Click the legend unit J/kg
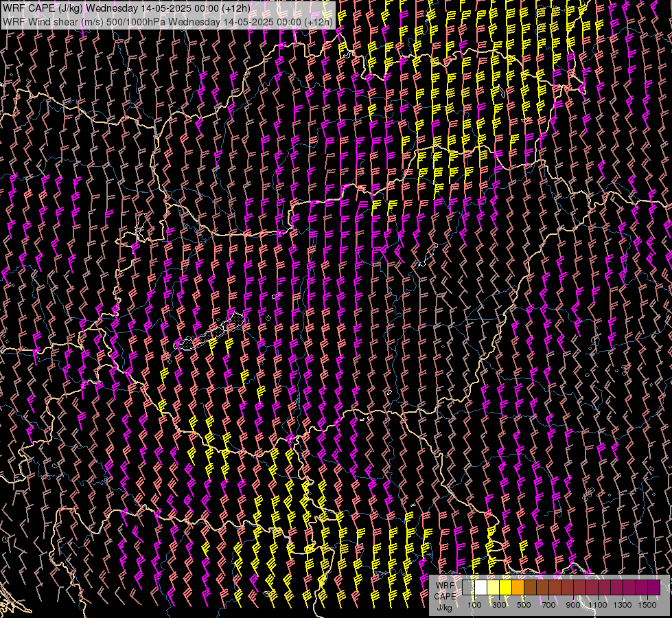The image size is (672, 618). [x=444, y=608]
